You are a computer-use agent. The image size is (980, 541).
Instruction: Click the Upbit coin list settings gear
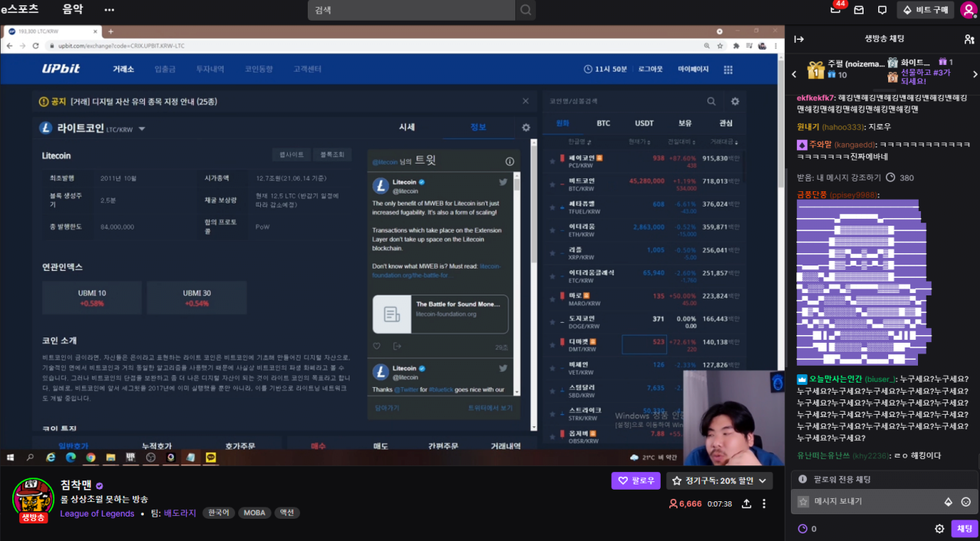point(735,101)
